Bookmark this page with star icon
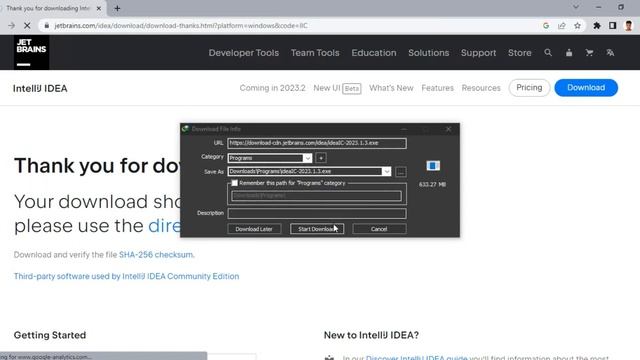640x360 pixels. (577, 26)
